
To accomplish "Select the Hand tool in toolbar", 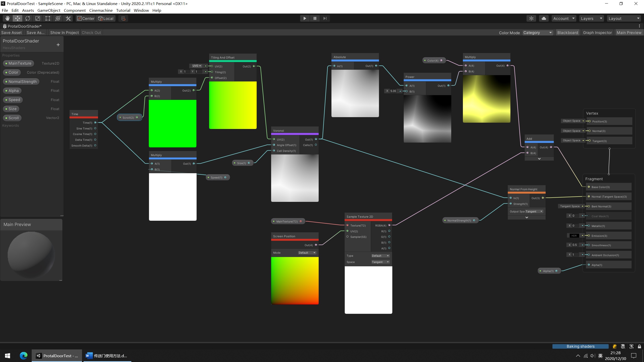I will 7,18.
